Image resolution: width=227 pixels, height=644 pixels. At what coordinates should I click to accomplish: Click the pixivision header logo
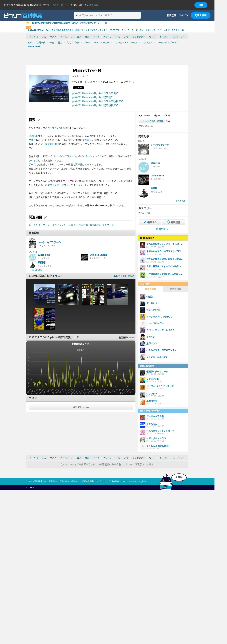pyautogui.click(x=147, y=238)
